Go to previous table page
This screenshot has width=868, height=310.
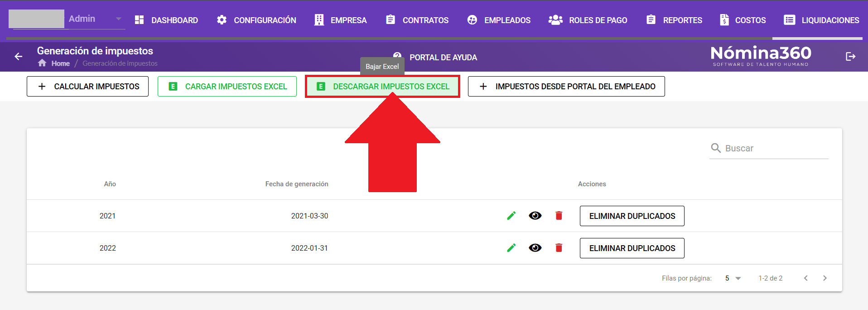pyautogui.click(x=806, y=278)
